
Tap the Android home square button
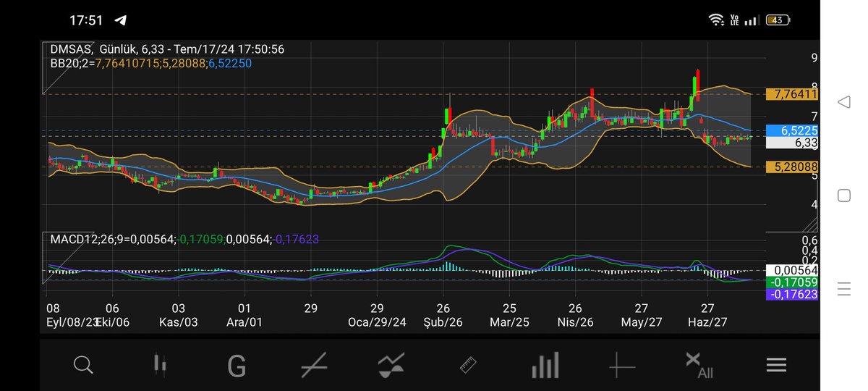(x=844, y=195)
